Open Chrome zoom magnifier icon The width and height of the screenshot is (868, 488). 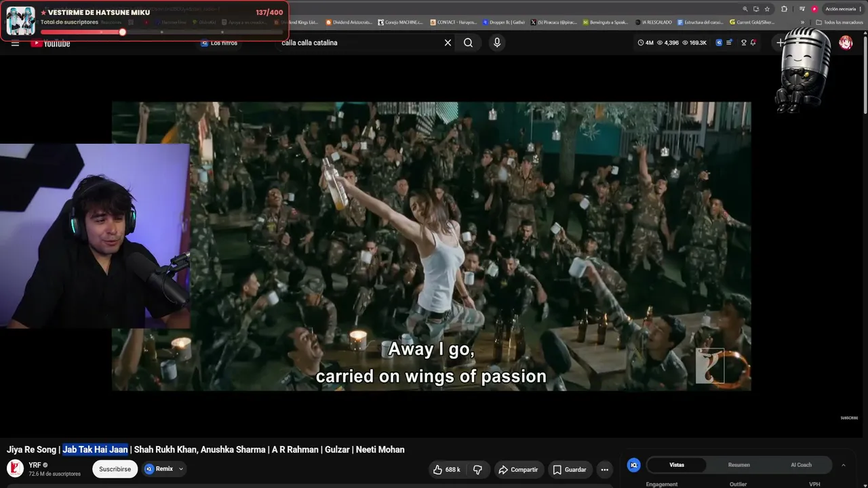(745, 9)
